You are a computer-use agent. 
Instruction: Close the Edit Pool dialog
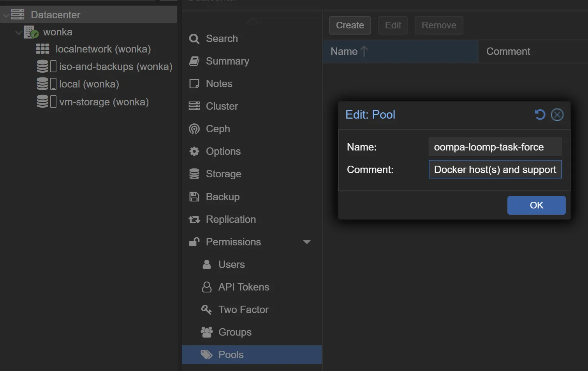557,115
